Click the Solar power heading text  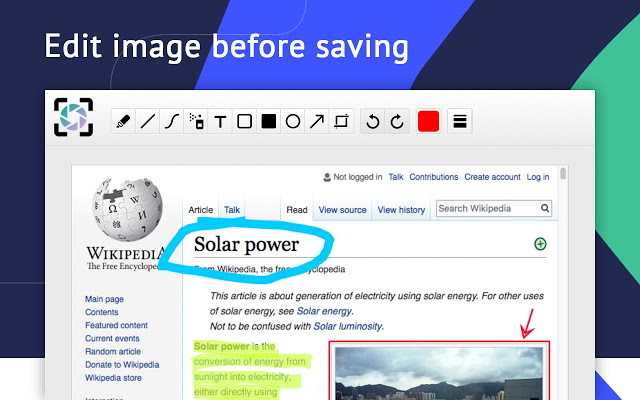pyautogui.click(x=247, y=244)
